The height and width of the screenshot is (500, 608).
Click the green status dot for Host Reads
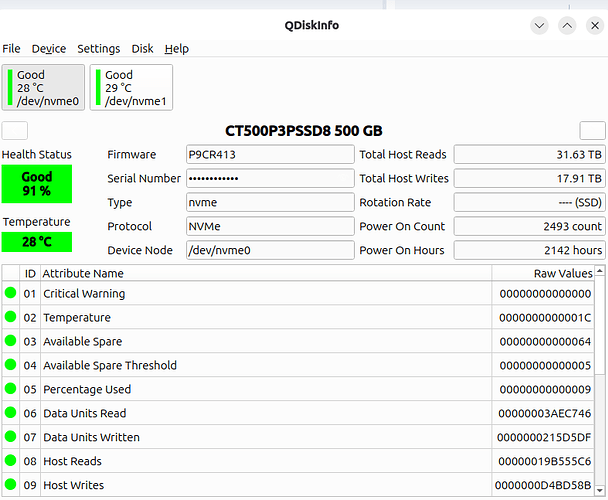(10, 460)
